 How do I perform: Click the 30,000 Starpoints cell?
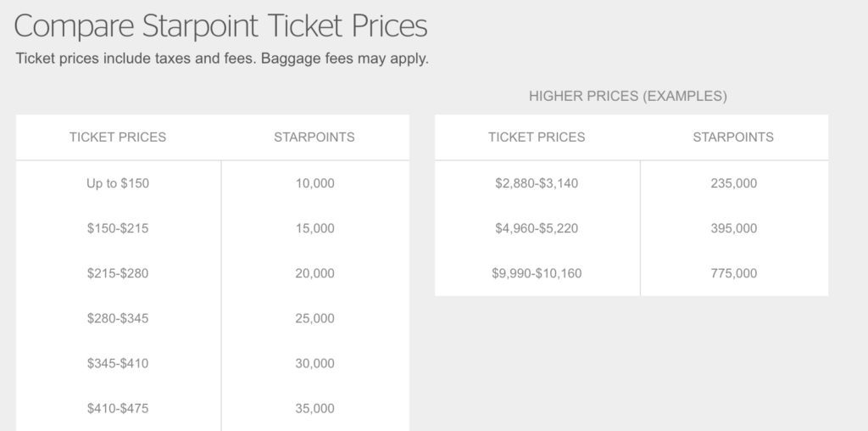pyautogui.click(x=315, y=363)
